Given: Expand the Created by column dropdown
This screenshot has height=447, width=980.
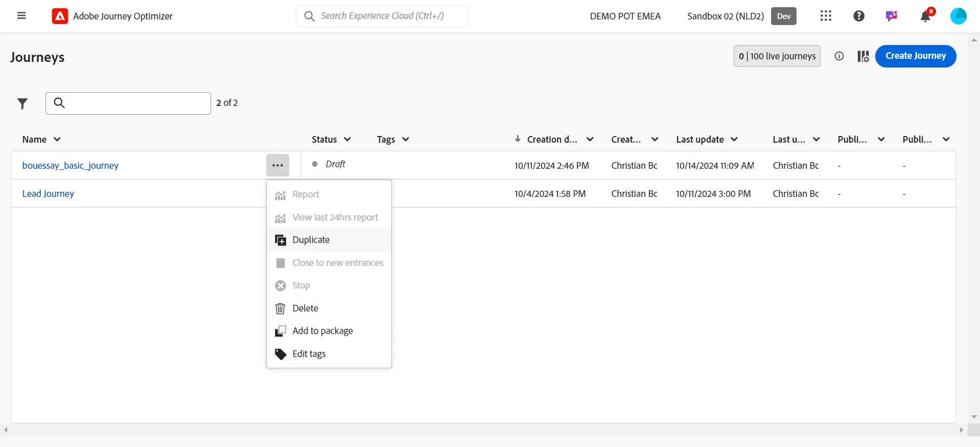Looking at the screenshot, I should pos(655,139).
